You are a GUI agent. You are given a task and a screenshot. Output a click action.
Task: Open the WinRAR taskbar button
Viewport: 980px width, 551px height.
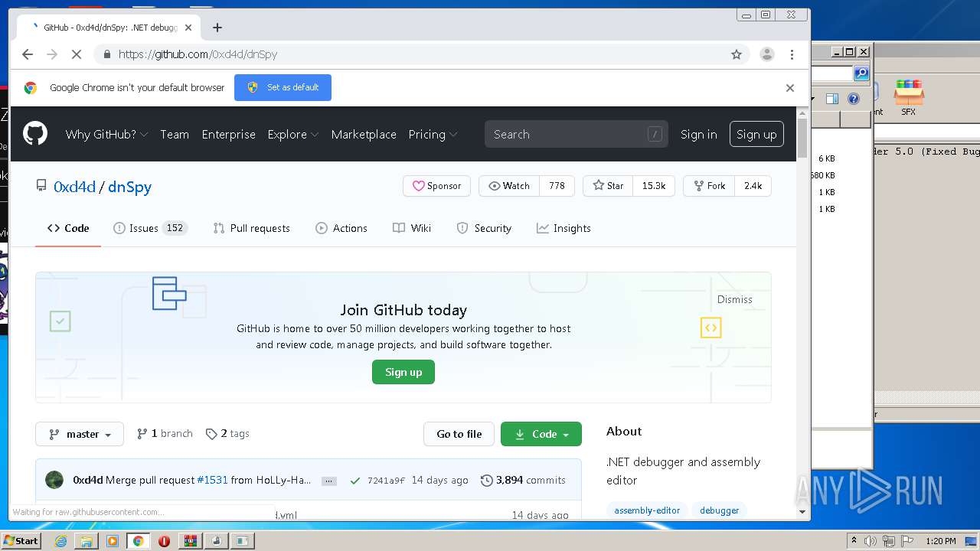[x=191, y=540]
